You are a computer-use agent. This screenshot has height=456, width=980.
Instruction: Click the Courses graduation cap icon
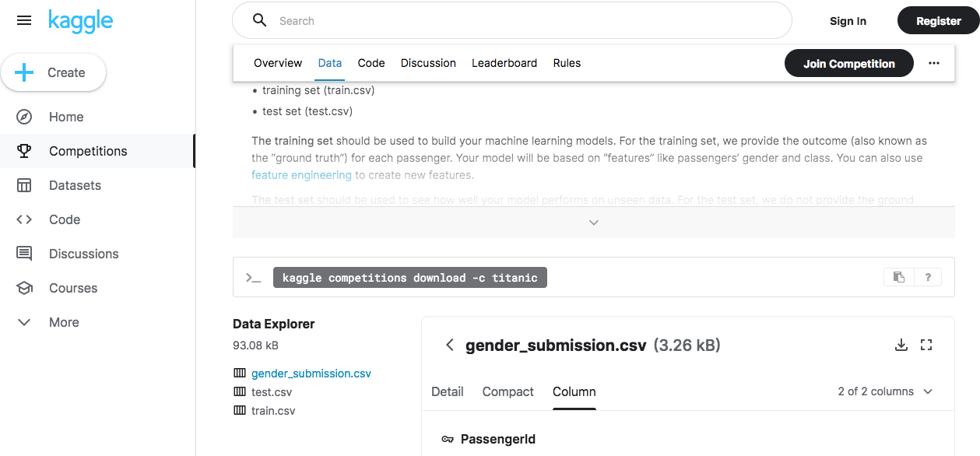pyautogui.click(x=24, y=288)
